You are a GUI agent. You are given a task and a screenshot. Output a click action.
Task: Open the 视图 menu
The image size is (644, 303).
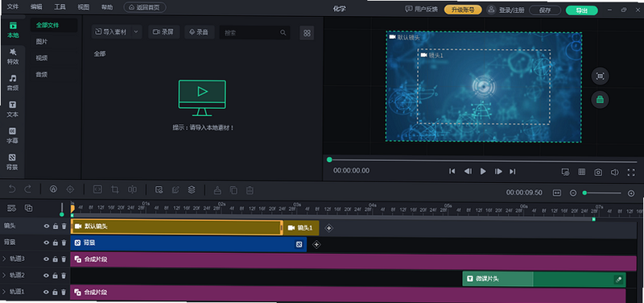pyautogui.click(x=84, y=7)
